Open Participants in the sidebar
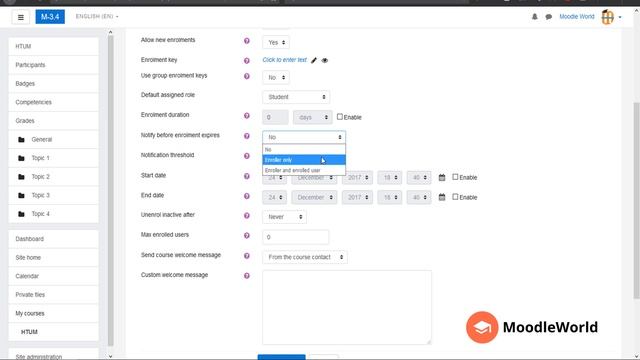 click(53, 65)
